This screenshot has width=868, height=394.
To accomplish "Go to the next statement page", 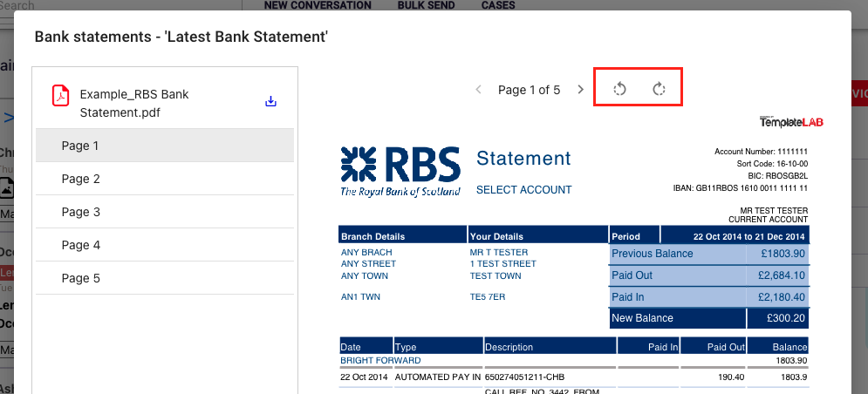I will click(x=581, y=90).
